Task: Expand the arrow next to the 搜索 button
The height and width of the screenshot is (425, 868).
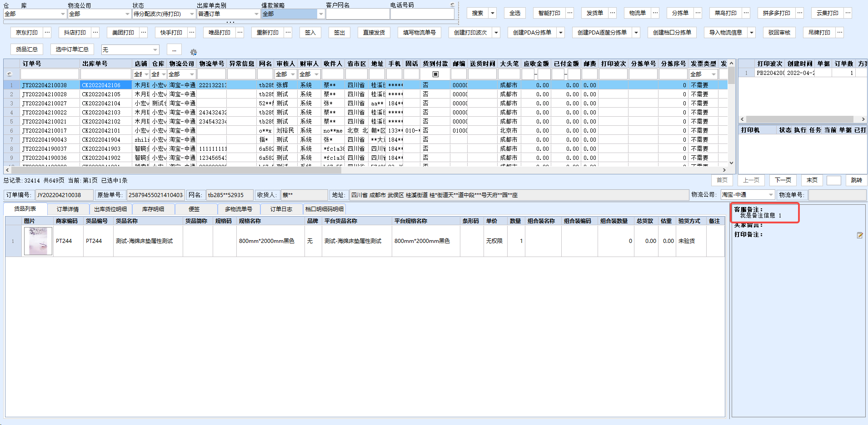Action: 493,13
